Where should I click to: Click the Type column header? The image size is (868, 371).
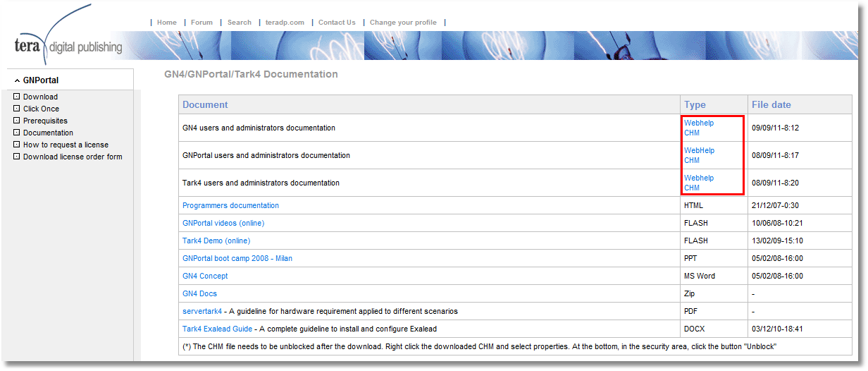click(x=695, y=104)
